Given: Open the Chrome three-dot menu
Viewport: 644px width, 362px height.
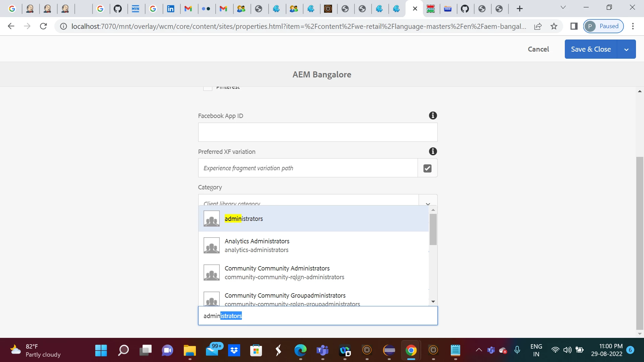Looking at the screenshot, I should [633, 26].
